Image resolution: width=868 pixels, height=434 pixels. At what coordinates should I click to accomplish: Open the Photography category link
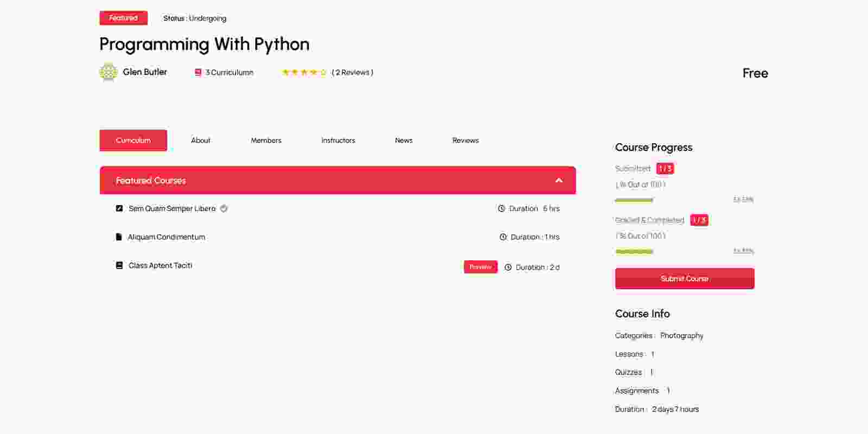681,336
